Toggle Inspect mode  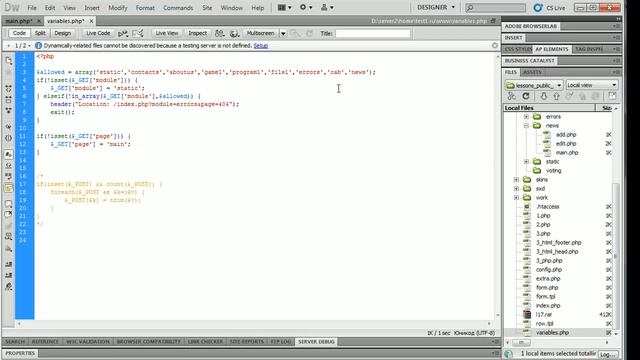[198, 33]
